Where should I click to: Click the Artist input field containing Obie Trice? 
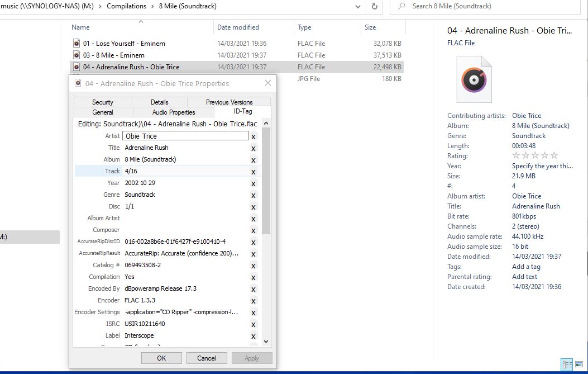pos(185,136)
